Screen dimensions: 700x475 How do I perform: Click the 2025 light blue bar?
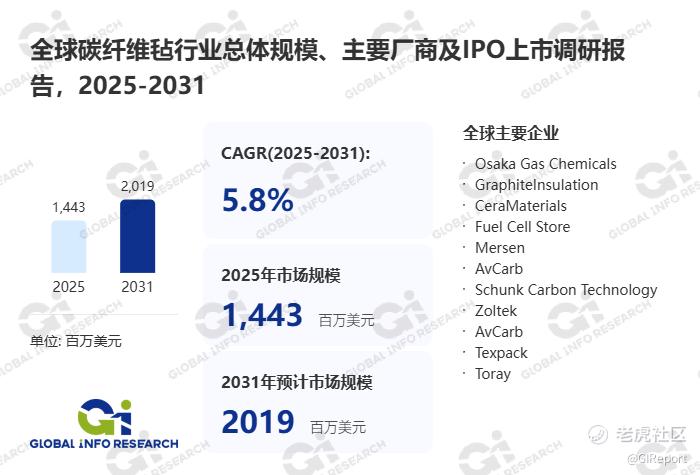(69, 246)
